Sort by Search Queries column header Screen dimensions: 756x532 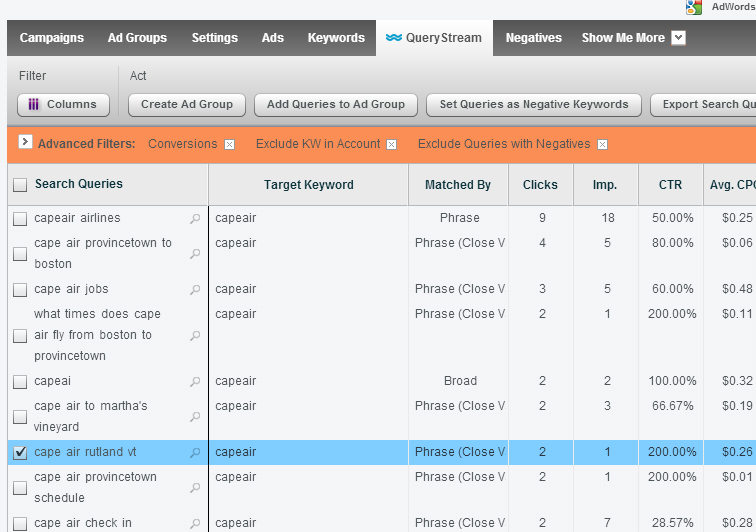[79, 184]
